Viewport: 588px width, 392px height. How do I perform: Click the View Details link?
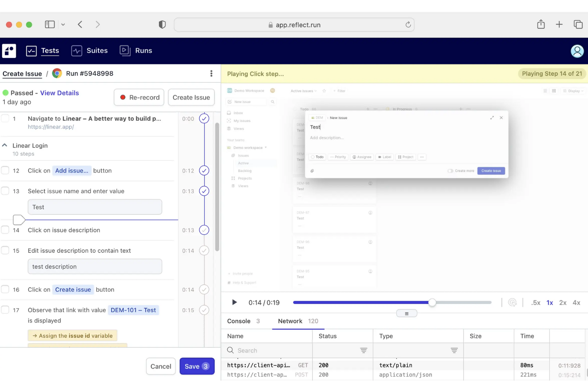click(x=59, y=93)
